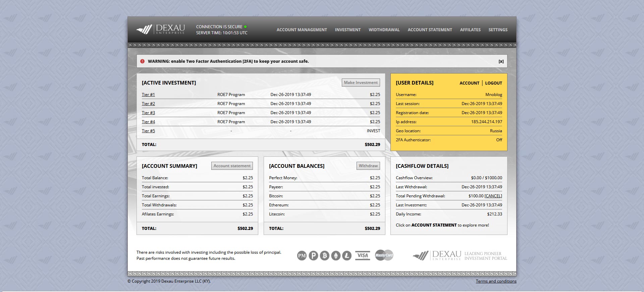644x292 pixels.
Task: Click the [USER DETAILS] heading
Action: tap(415, 83)
